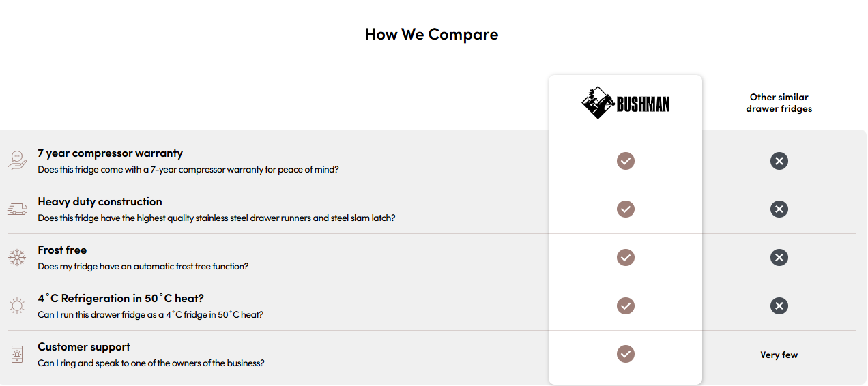The height and width of the screenshot is (386, 868).
Task: Click Bushman checkmark for Heavy duty construction
Action: pyautogui.click(x=626, y=209)
